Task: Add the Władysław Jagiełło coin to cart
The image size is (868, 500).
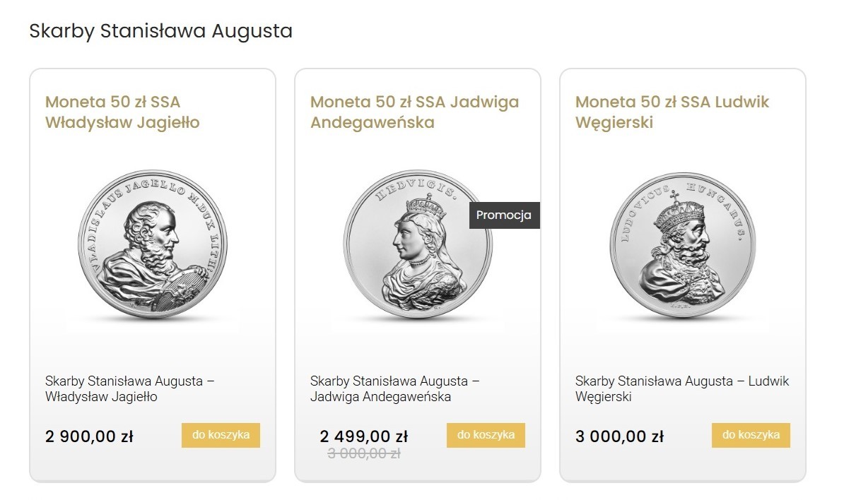Action: click(221, 435)
